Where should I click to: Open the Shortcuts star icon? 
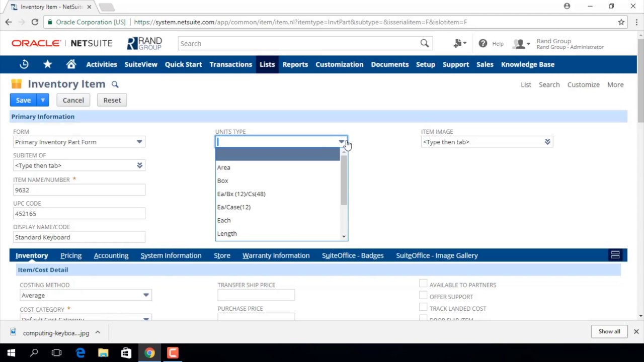47,64
